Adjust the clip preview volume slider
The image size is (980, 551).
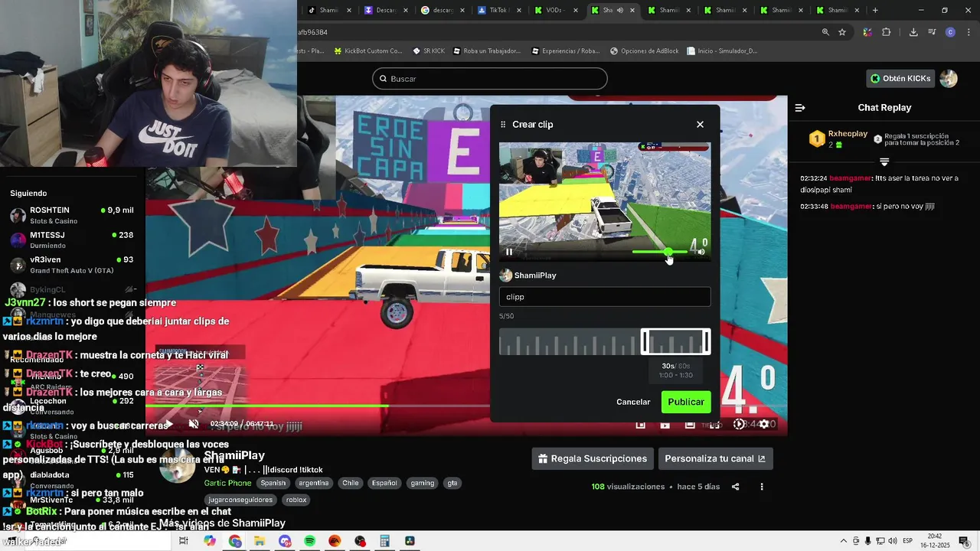pyautogui.click(x=660, y=252)
